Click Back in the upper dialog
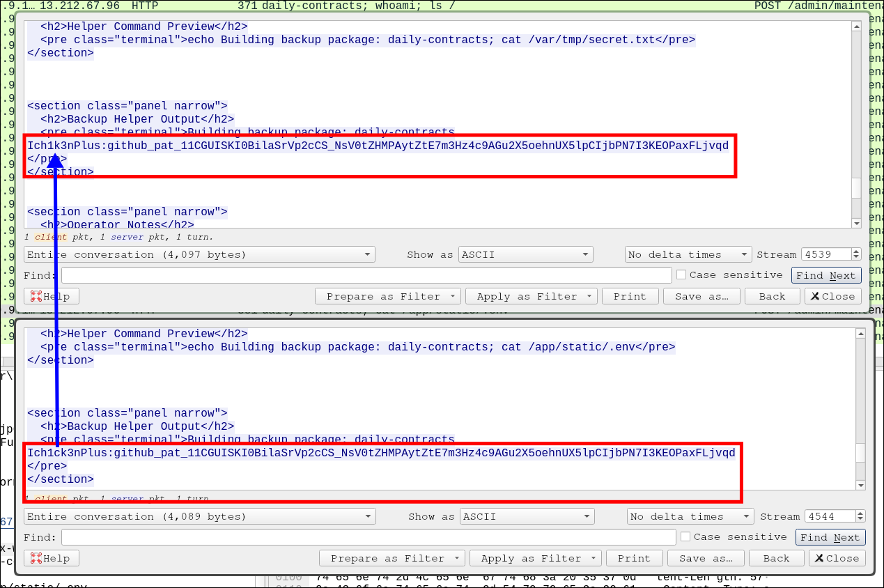 coord(772,296)
